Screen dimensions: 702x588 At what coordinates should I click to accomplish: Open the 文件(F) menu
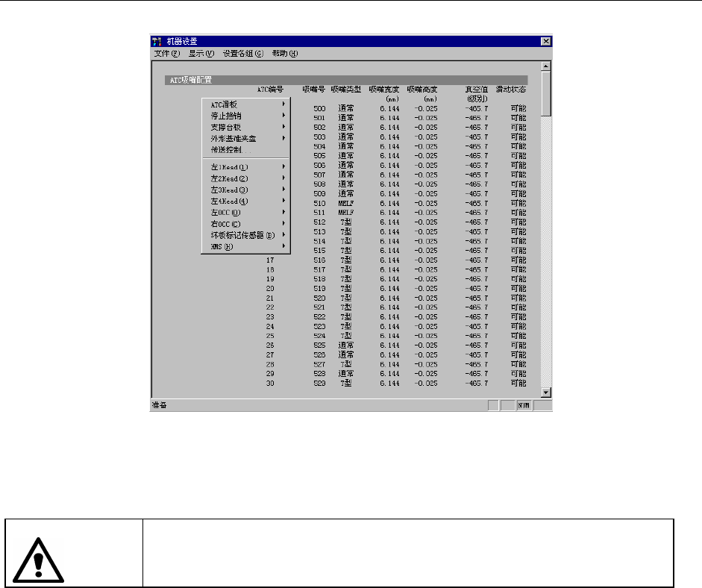[x=167, y=53]
